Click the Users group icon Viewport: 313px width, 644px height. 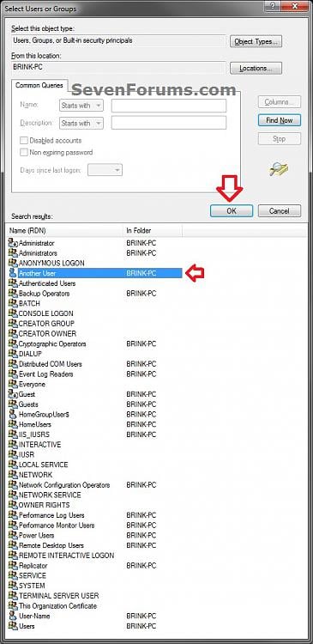(13, 626)
